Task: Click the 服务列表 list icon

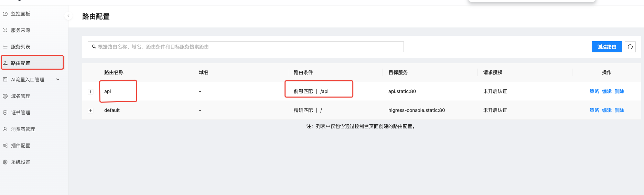Action: (5, 47)
